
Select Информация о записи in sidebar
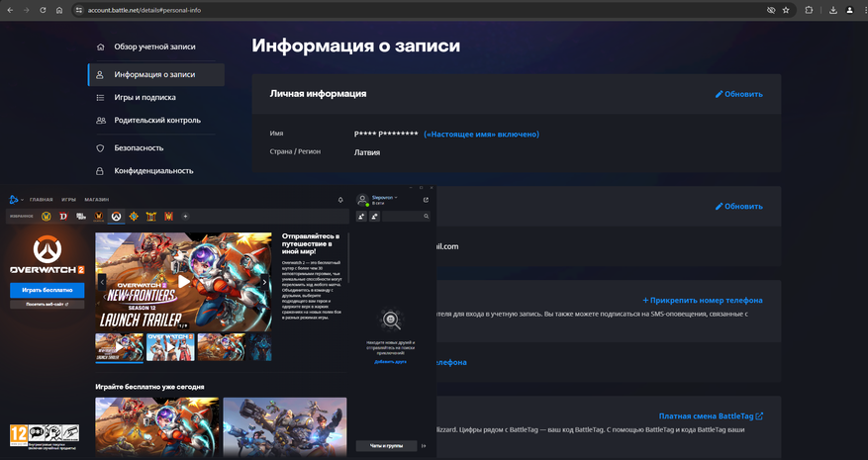[x=155, y=75]
